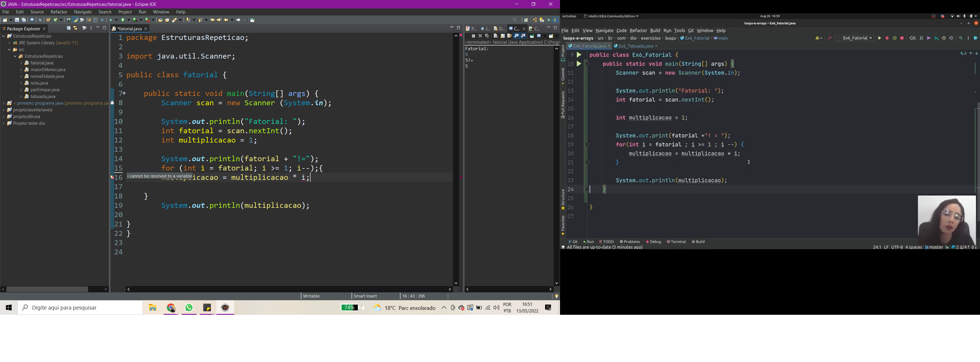Expand the JRE System Library node
980x362 pixels.
click(9, 43)
